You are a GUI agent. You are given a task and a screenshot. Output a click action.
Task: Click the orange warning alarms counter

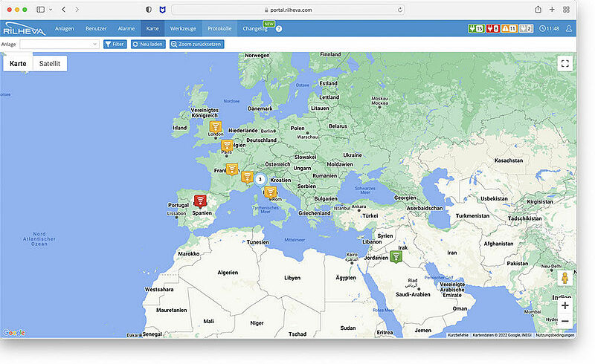click(x=509, y=28)
